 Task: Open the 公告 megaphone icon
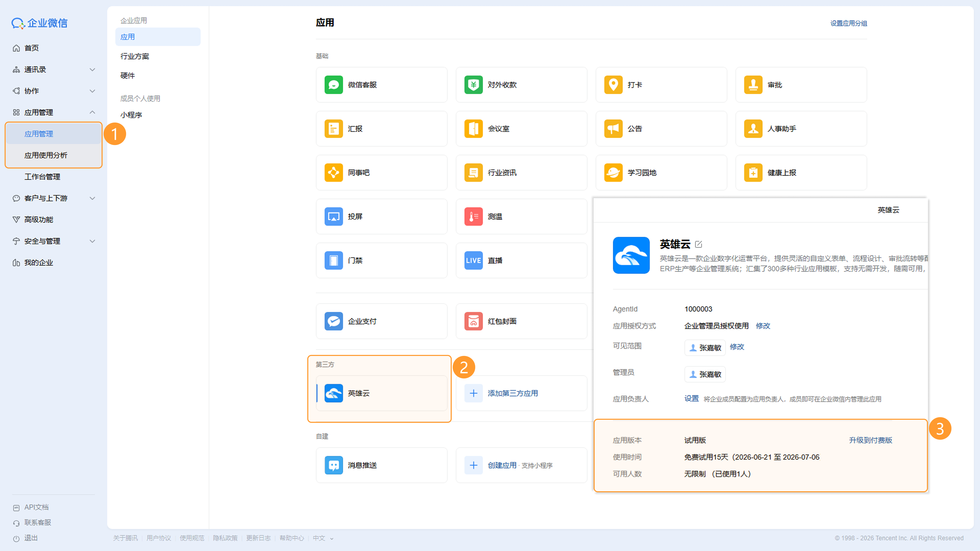[x=613, y=129]
